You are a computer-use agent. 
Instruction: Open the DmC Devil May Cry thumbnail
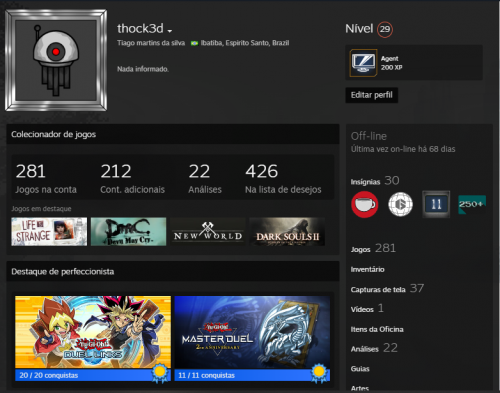tap(128, 232)
